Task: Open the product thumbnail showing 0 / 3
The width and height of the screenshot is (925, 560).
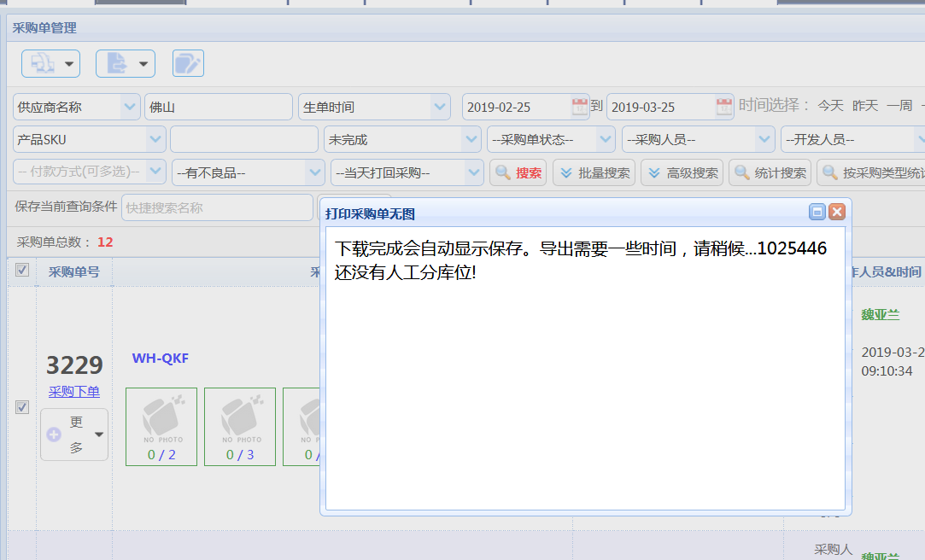Action: click(239, 427)
